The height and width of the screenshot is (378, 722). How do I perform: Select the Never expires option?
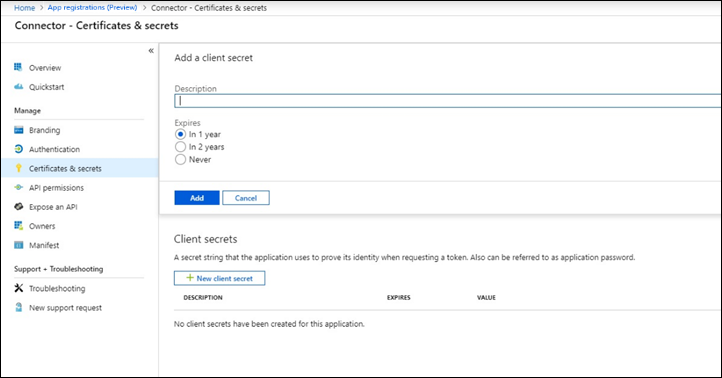(x=180, y=159)
